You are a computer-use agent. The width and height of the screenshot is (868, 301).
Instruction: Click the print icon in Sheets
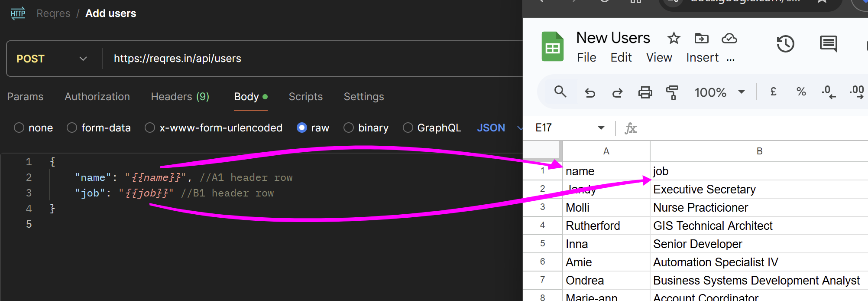click(x=645, y=92)
